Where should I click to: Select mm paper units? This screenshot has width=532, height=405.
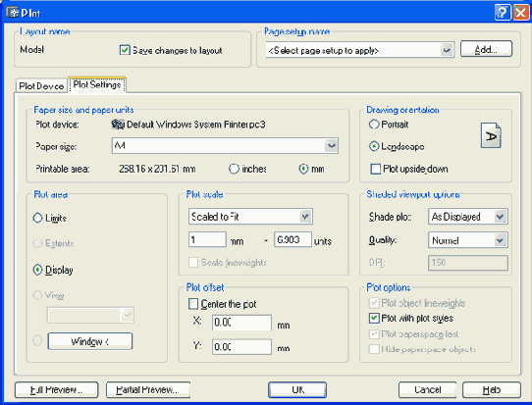point(303,169)
